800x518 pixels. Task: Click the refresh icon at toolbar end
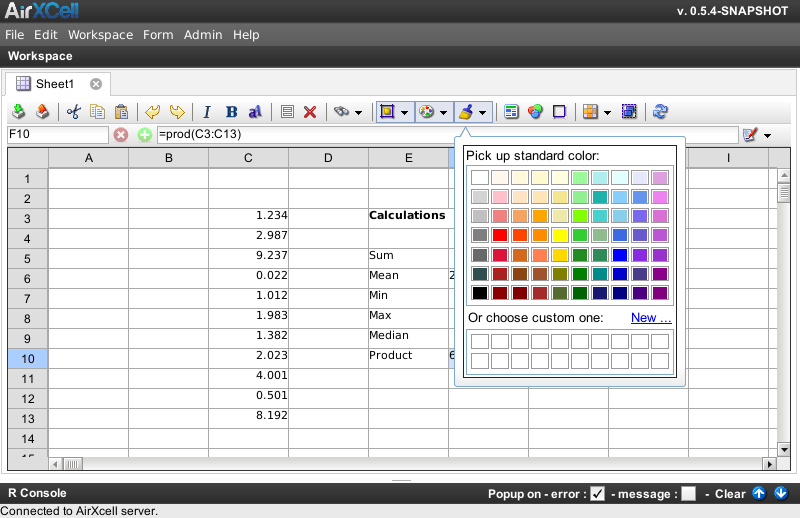click(x=660, y=112)
